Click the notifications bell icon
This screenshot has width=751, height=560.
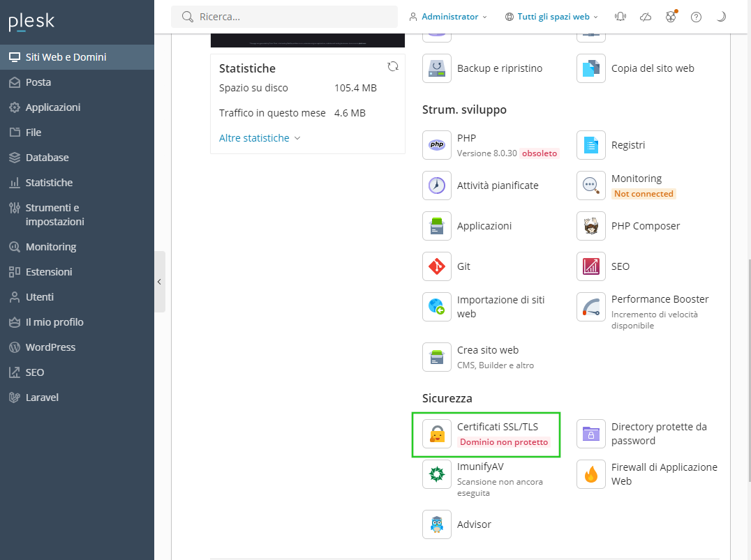click(x=620, y=17)
